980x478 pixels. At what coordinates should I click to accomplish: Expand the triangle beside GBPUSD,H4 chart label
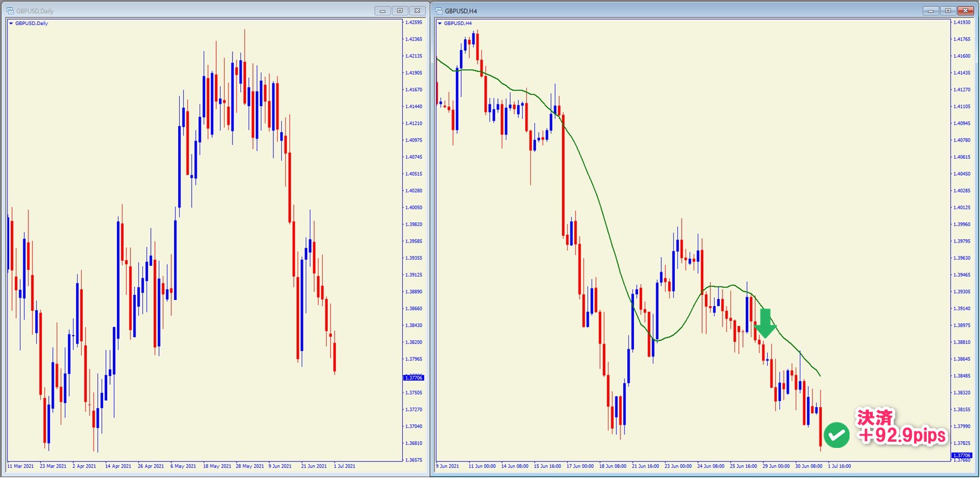(x=440, y=23)
